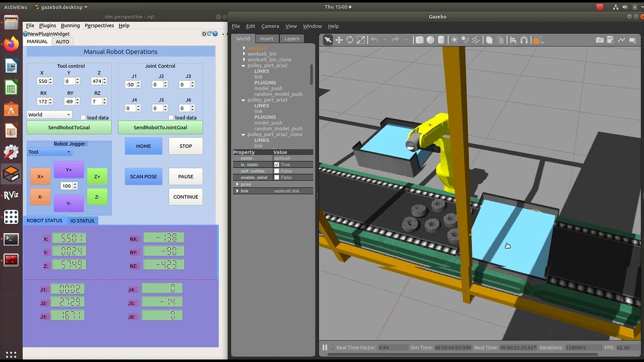Activate the translate mode tool
Viewport: 644px width, 362px height.
[x=339, y=40]
